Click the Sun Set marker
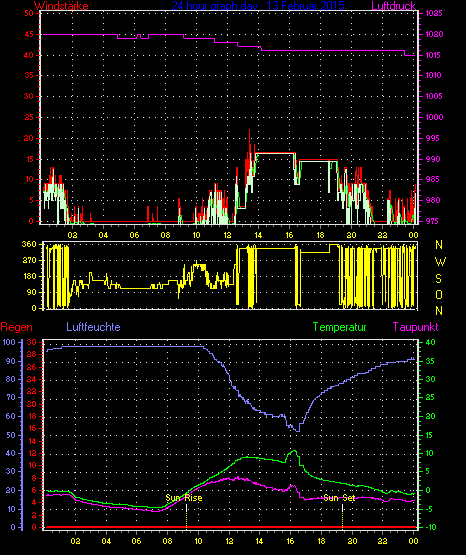 (x=339, y=498)
